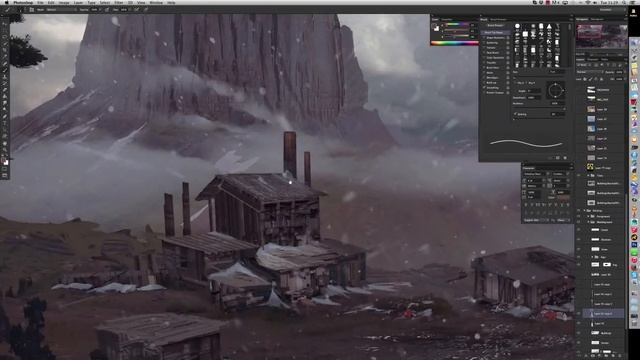Click the Navigator preview thumbnail

[x=601, y=36]
